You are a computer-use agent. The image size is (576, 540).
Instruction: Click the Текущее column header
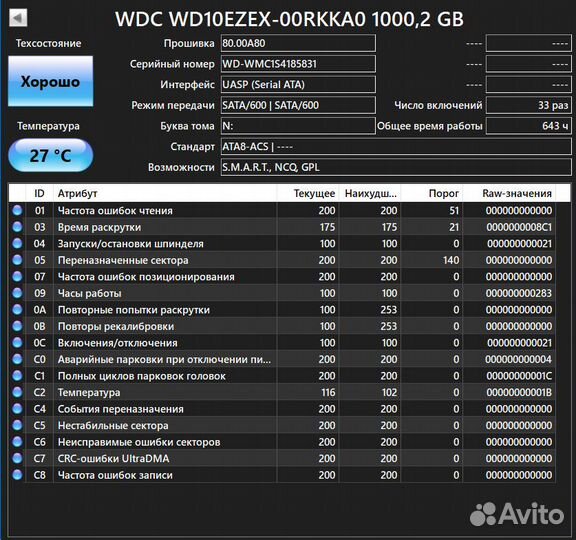pyautogui.click(x=309, y=193)
